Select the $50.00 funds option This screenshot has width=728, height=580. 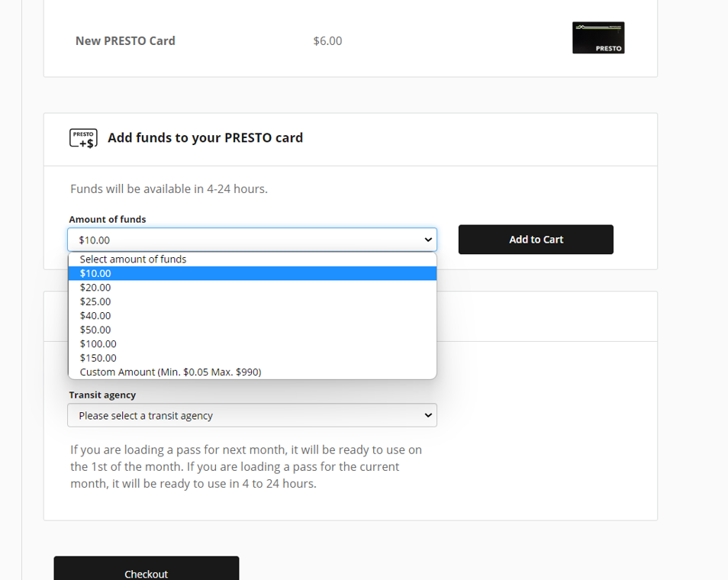pyautogui.click(x=252, y=330)
